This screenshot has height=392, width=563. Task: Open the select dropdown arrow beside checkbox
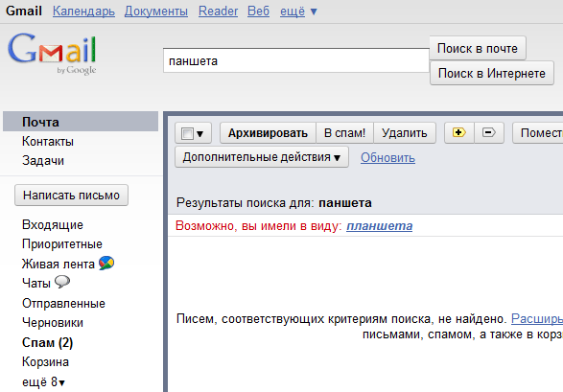click(200, 134)
